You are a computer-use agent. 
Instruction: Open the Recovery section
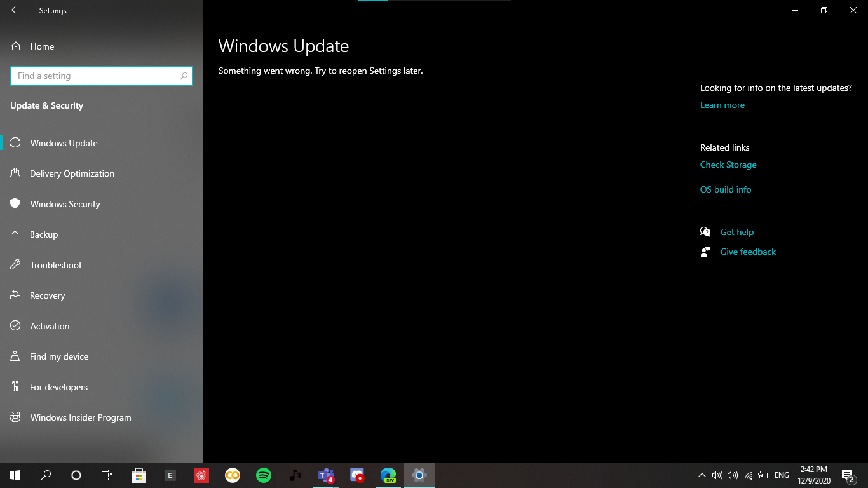point(102,295)
